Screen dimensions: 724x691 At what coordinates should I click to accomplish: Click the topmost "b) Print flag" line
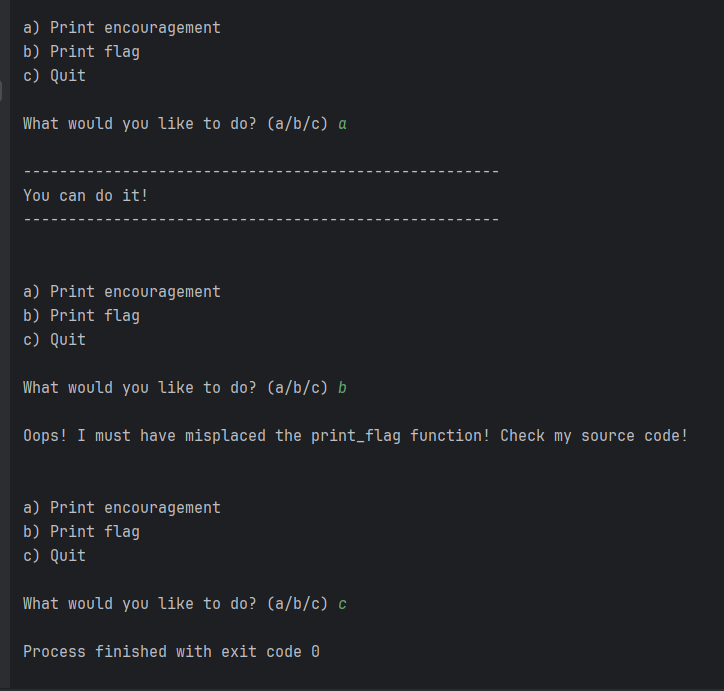point(81,52)
